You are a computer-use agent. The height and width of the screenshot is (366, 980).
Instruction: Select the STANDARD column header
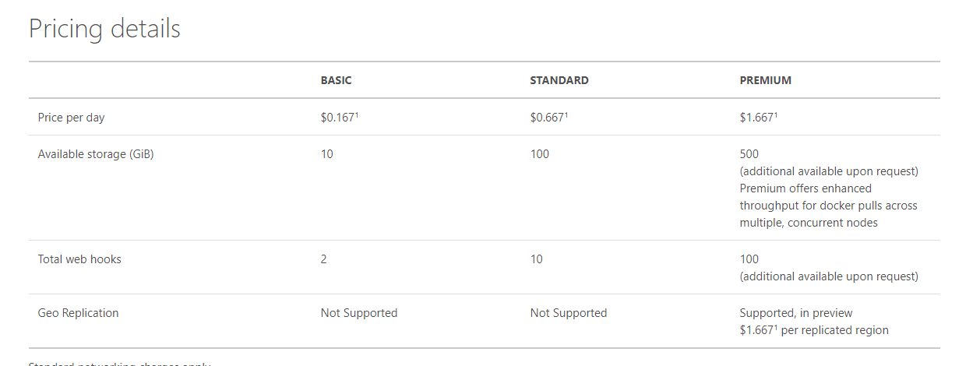pyautogui.click(x=559, y=80)
